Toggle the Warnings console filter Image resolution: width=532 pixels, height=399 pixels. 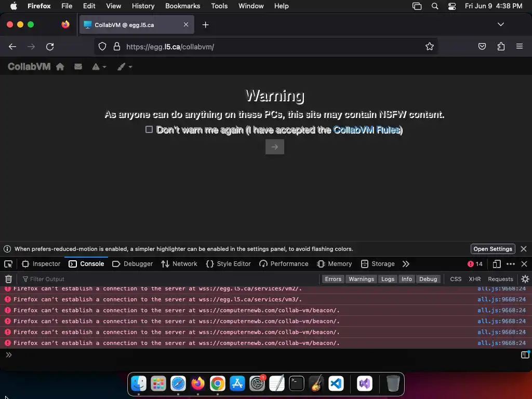(361, 279)
